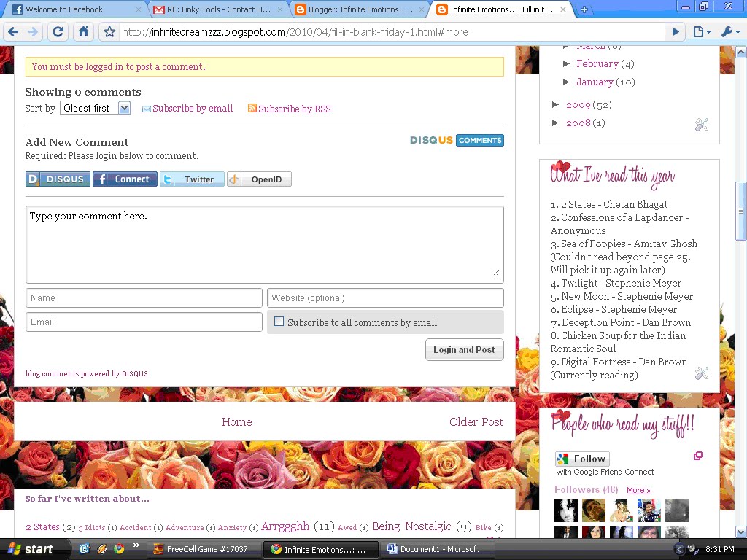Click the OpenID login button

pos(259,179)
